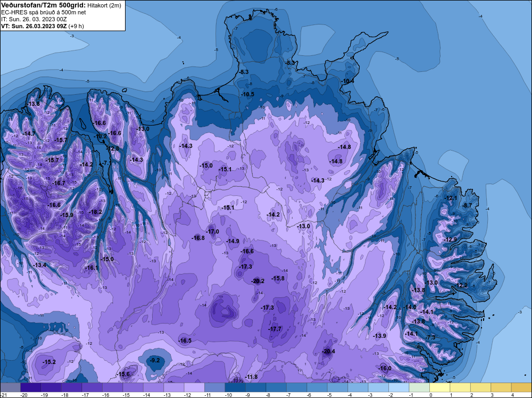Click the -12.9 temperature value
The height and width of the screenshot is (398, 532).
click(x=450, y=239)
